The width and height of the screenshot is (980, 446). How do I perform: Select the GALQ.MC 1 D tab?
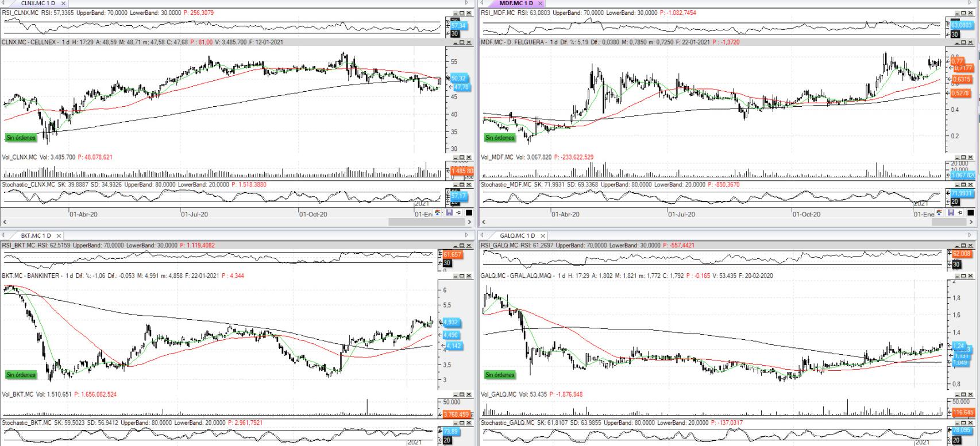click(x=516, y=236)
